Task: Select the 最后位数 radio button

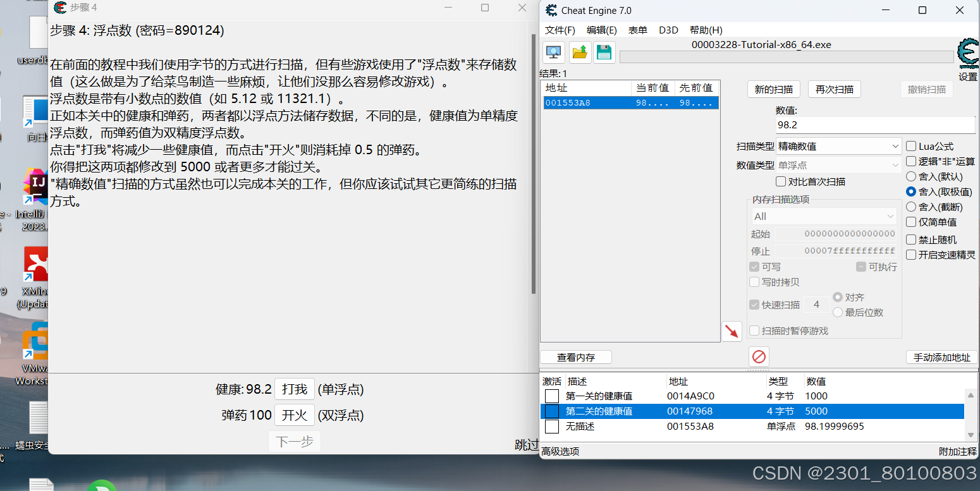Action: [838, 312]
